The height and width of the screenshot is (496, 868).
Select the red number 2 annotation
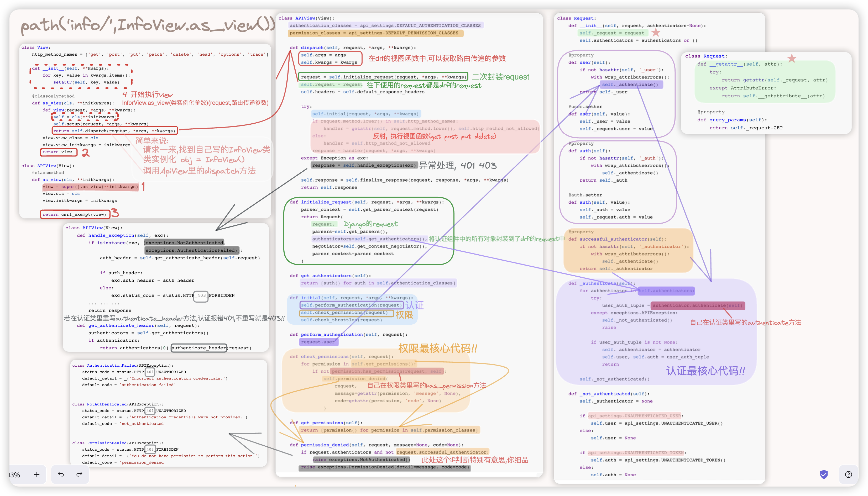[86, 153]
